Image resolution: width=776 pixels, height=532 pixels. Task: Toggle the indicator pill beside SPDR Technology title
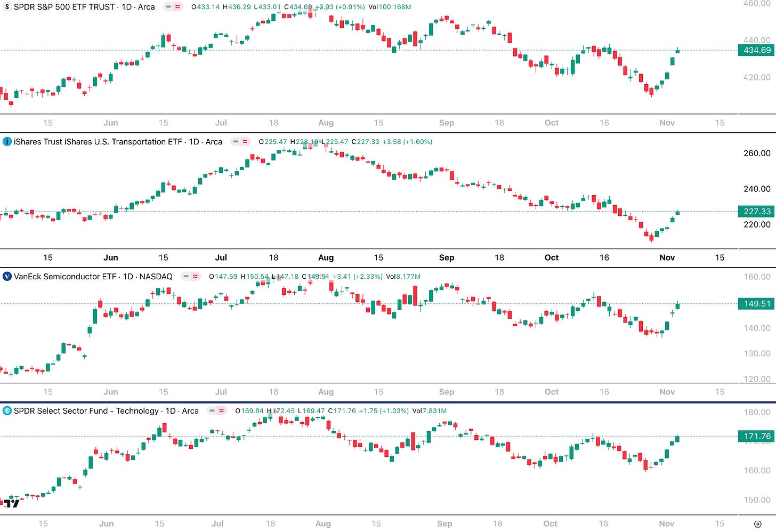(x=217, y=411)
